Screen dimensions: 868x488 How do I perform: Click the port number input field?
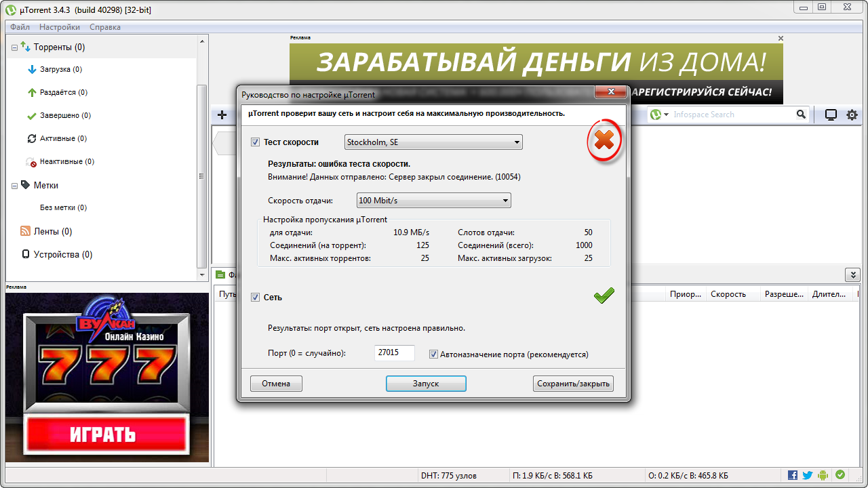394,353
